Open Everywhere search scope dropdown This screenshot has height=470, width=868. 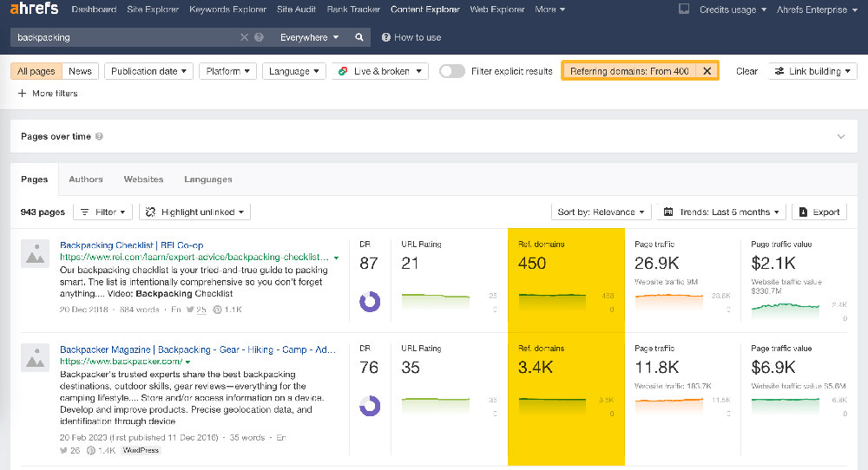pyautogui.click(x=309, y=37)
